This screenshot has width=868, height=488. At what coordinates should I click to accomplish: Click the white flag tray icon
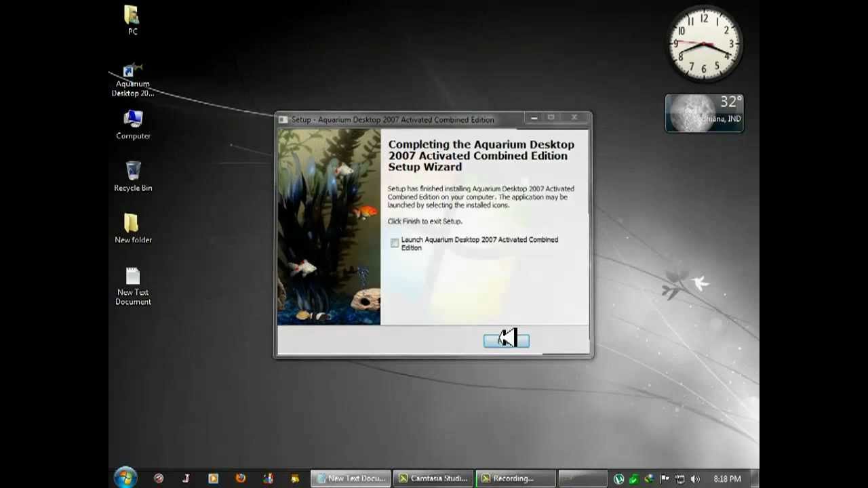coord(665,479)
